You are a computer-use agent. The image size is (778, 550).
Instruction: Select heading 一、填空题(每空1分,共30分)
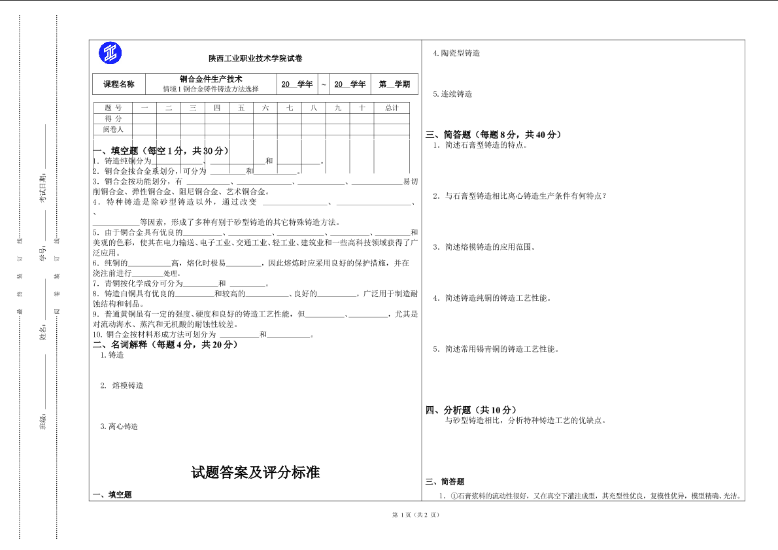(x=161, y=151)
